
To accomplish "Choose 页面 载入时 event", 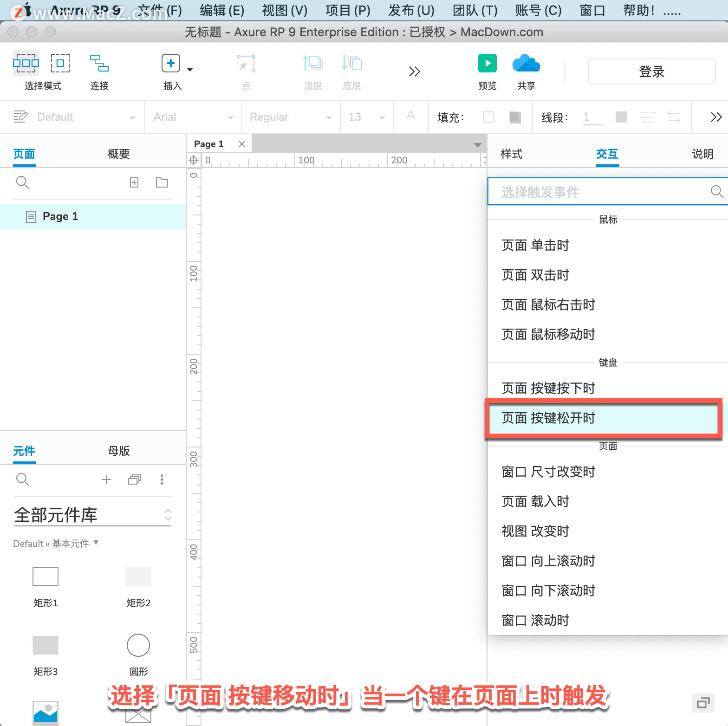I will [x=608, y=501].
